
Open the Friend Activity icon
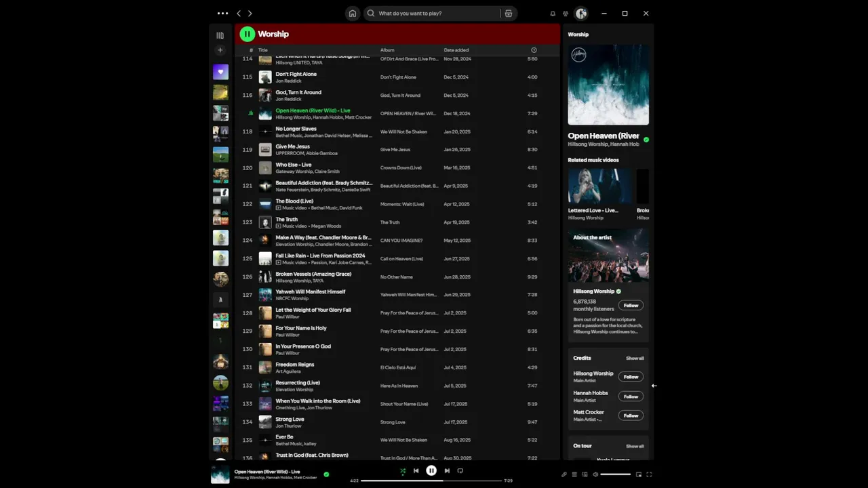pos(566,13)
